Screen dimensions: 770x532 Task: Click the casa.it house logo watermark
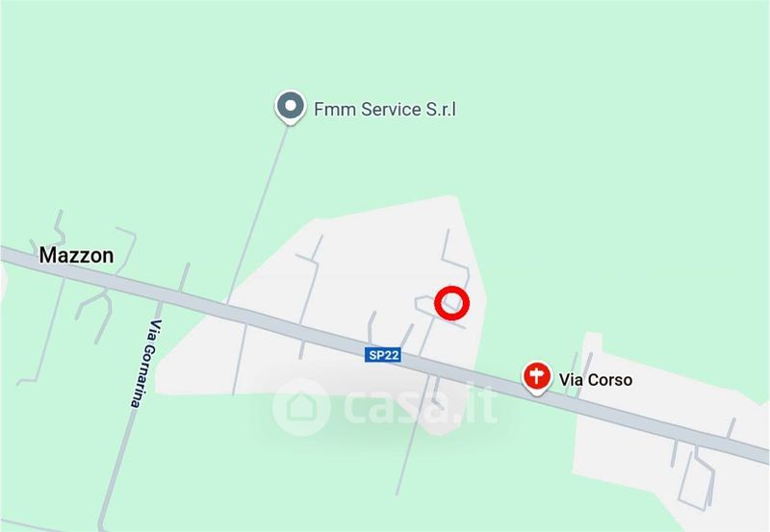(300, 407)
